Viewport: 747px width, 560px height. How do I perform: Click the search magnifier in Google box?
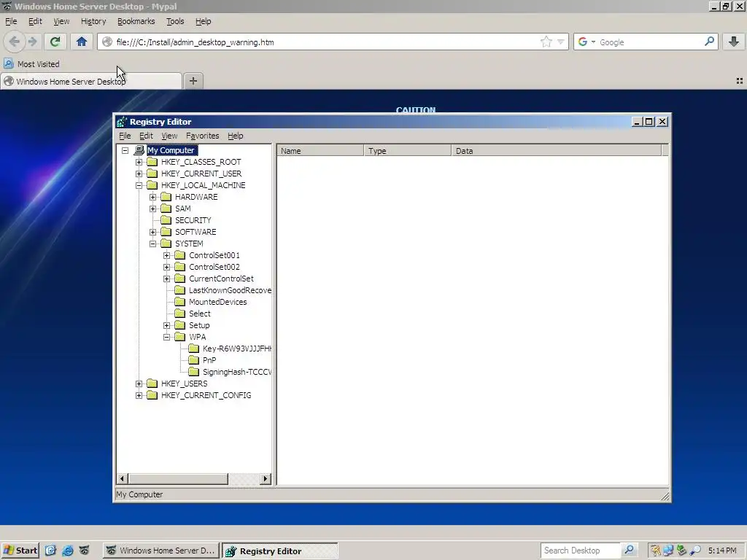tap(709, 42)
